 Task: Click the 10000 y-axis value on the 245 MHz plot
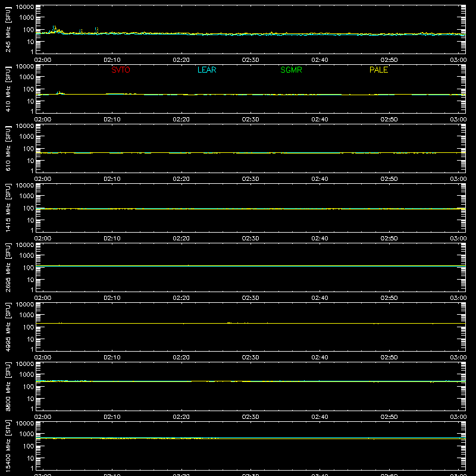click(x=25, y=7)
